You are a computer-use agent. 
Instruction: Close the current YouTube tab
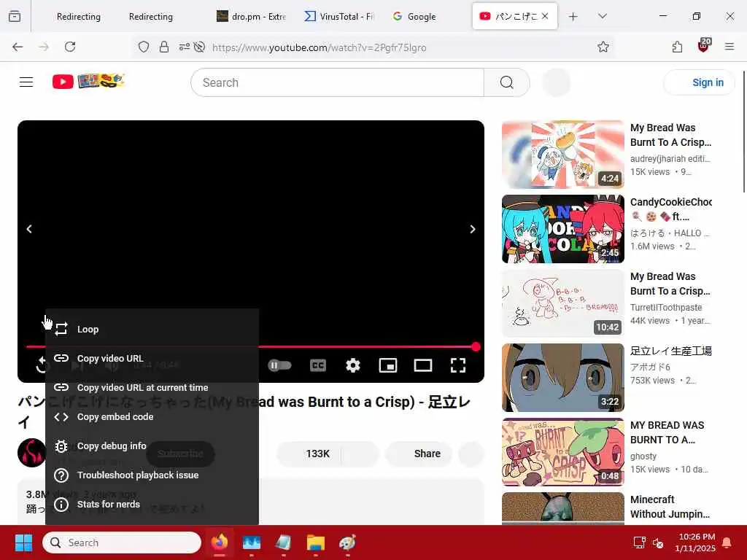coord(545,16)
